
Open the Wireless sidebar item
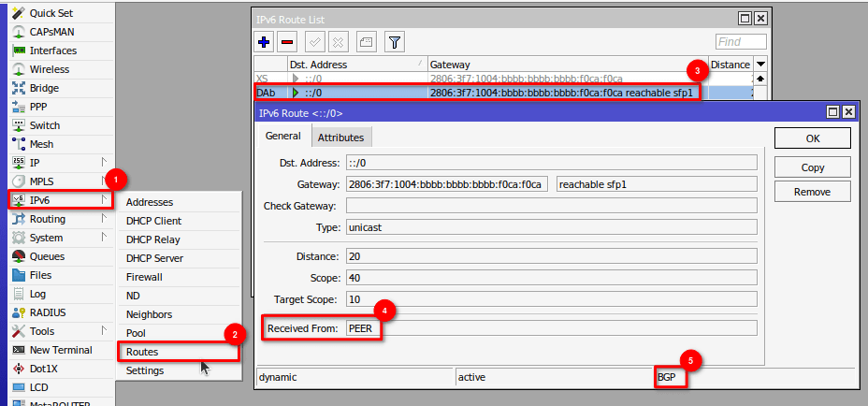49,69
